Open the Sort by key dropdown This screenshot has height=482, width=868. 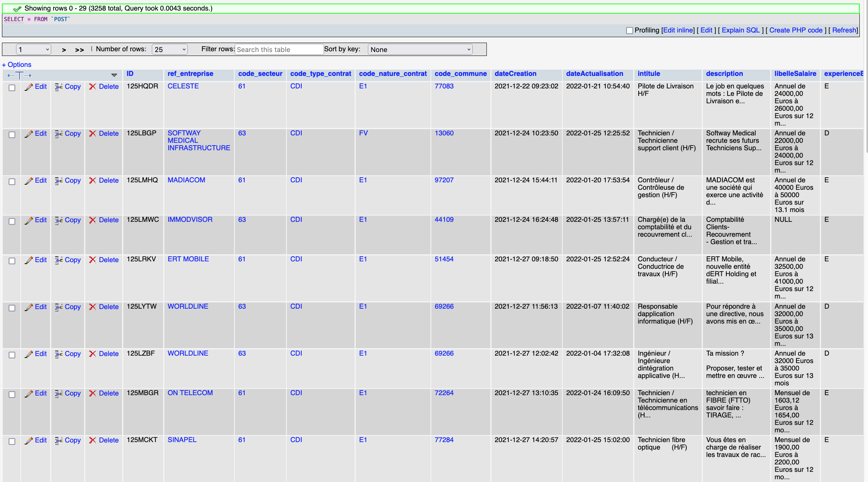pos(420,49)
